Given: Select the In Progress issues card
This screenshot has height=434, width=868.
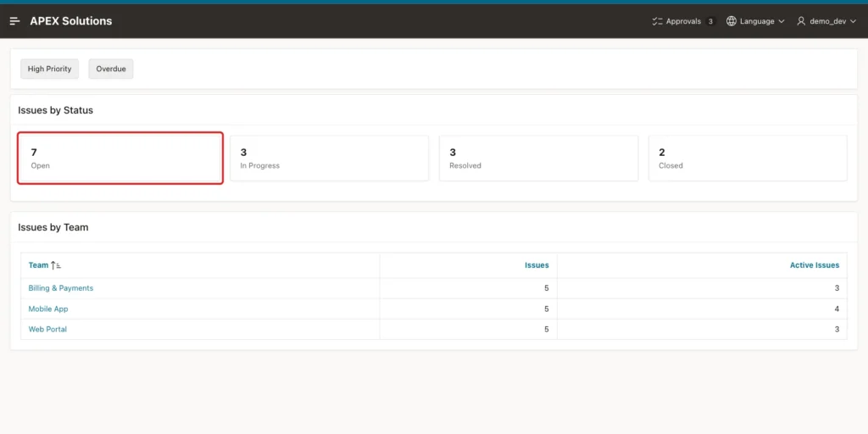Looking at the screenshot, I should click(330, 158).
